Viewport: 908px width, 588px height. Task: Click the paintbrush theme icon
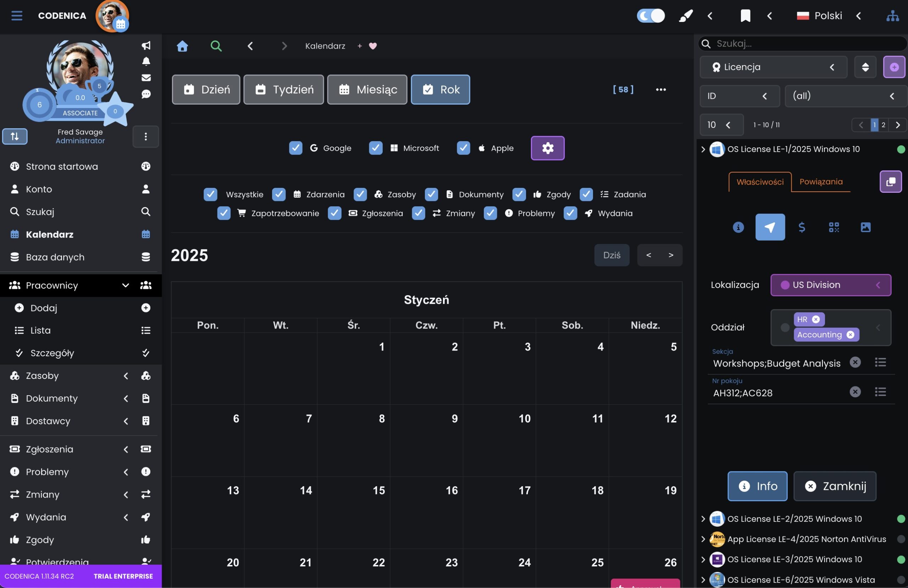686,16
